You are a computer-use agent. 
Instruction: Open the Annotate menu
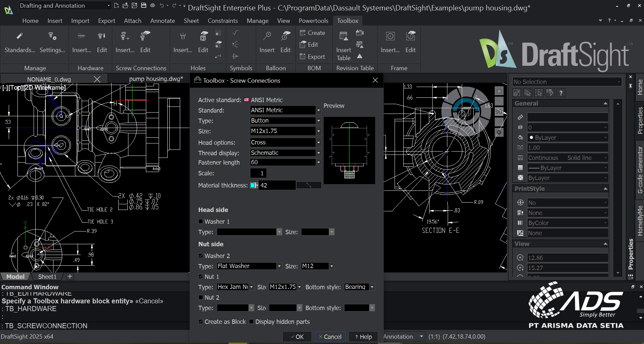tap(162, 20)
